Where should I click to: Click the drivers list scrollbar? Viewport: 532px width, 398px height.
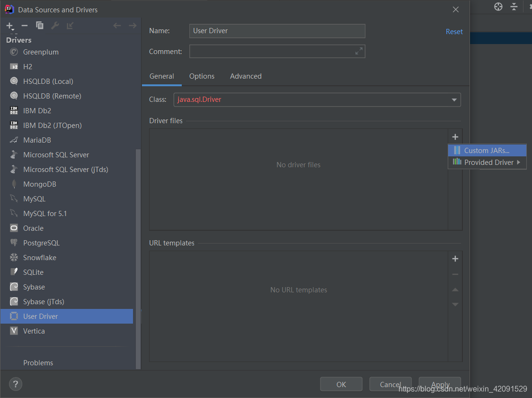pos(138,259)
